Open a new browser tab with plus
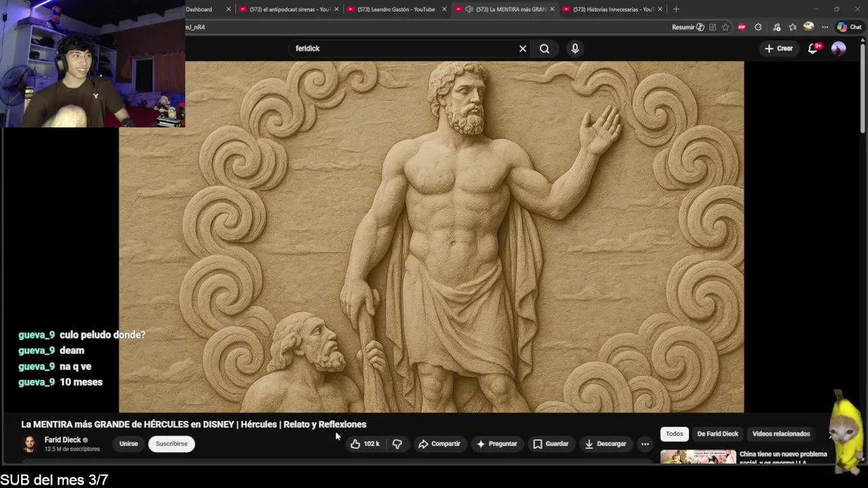This screenshot has height=488, width=868. (676, 9)
